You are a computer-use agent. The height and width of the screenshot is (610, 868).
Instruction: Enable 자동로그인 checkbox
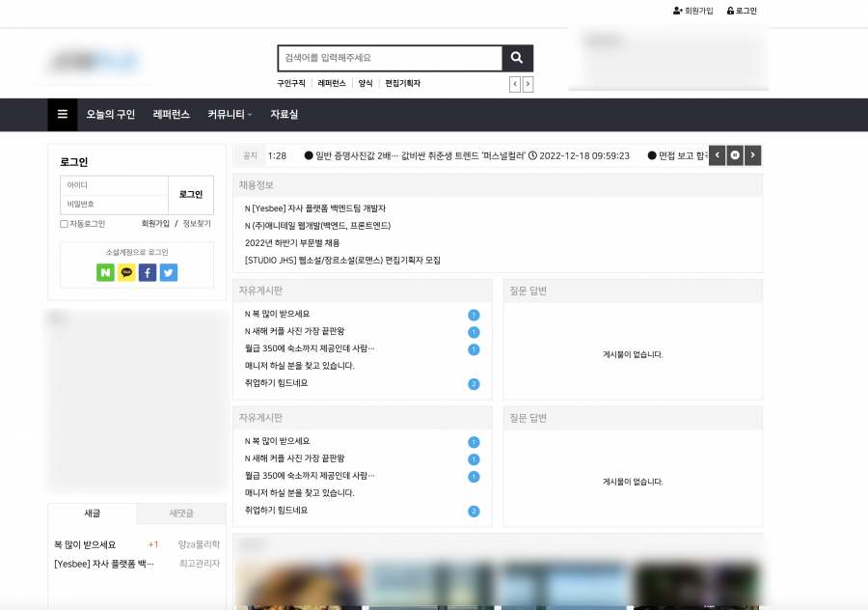pos(64,224)
